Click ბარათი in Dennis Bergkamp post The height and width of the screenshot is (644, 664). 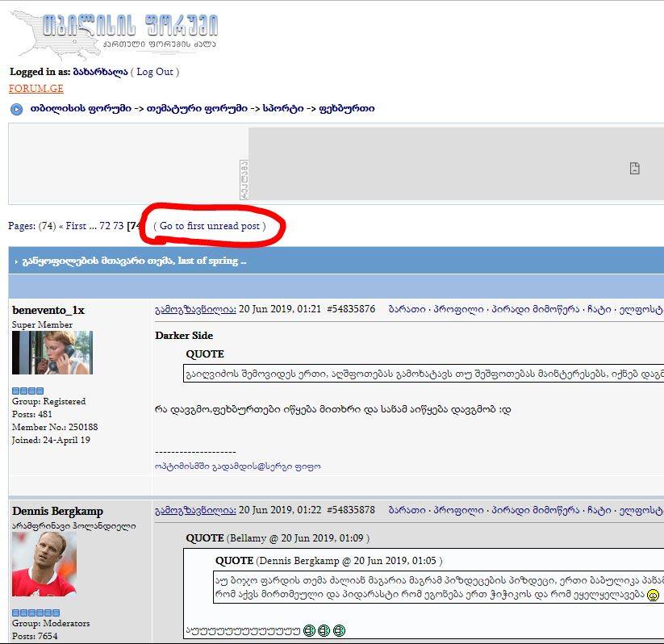click(407, 510)
